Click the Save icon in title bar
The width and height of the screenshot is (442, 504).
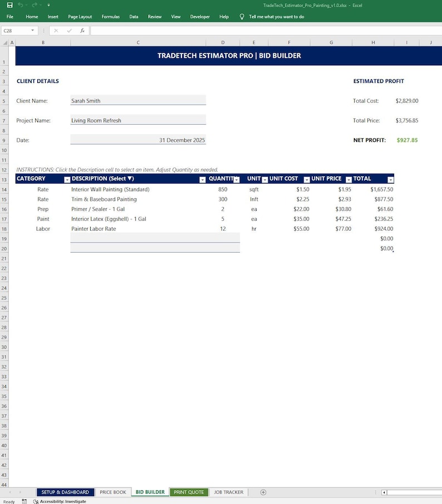[9, 5]
